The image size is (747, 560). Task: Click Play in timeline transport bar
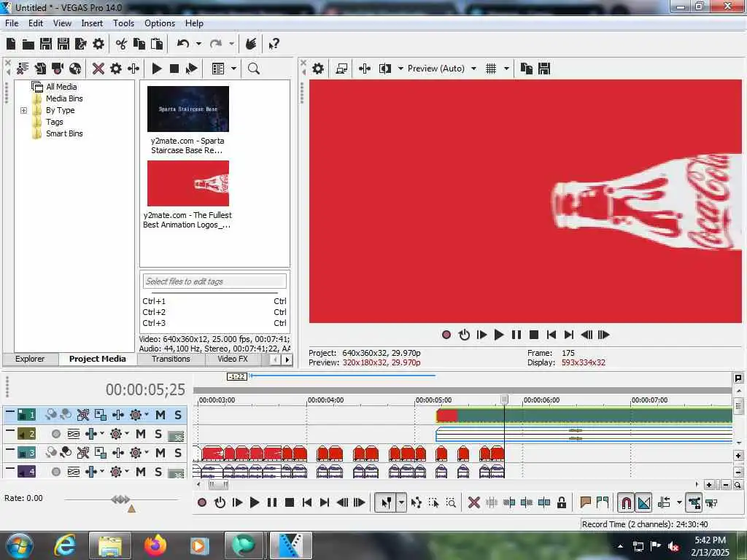[x=255, y=502]
